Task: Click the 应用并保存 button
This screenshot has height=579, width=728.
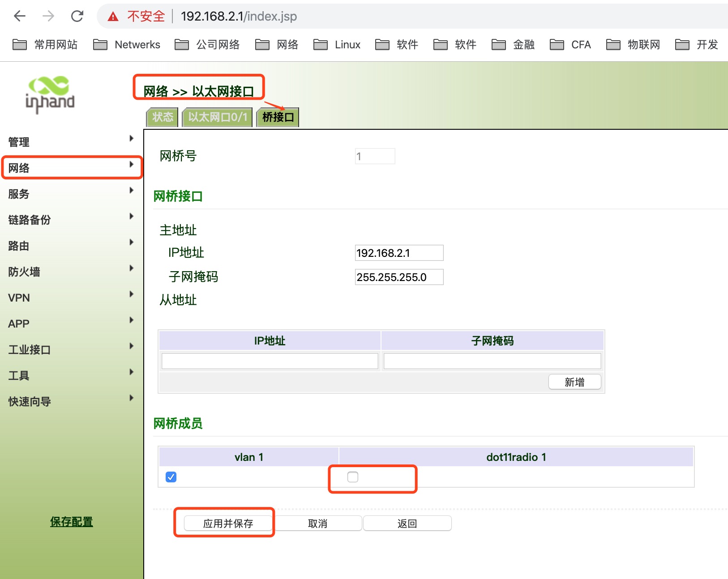Action: (x=228, y=523)
